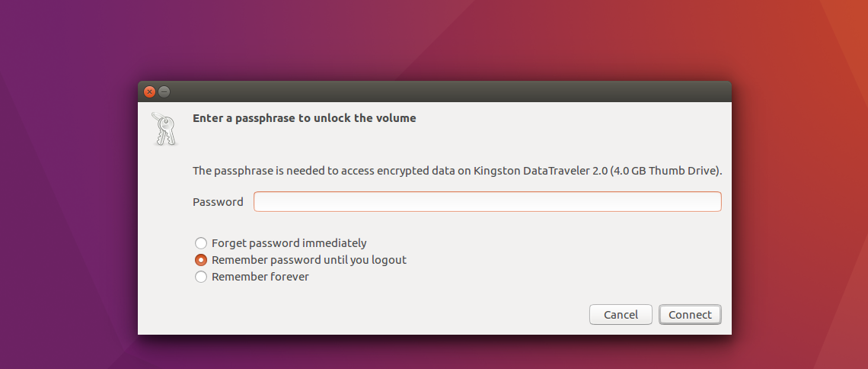
Task: Click the Cancel button
Action: [621, 315]
